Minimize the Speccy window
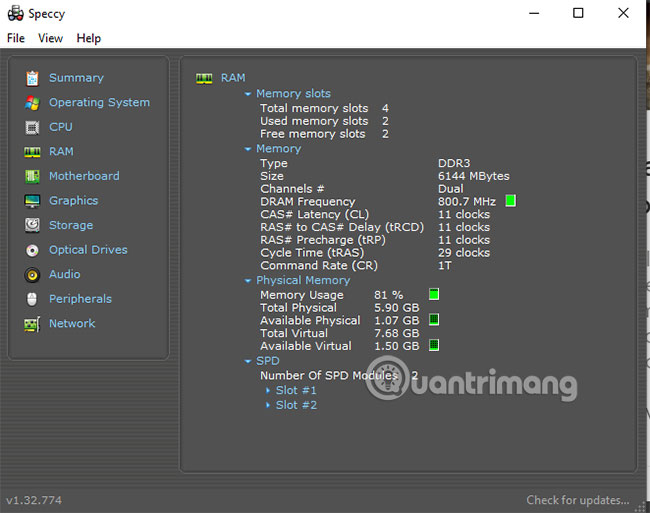Screen dimensions: 650x513 click(534, 13)
